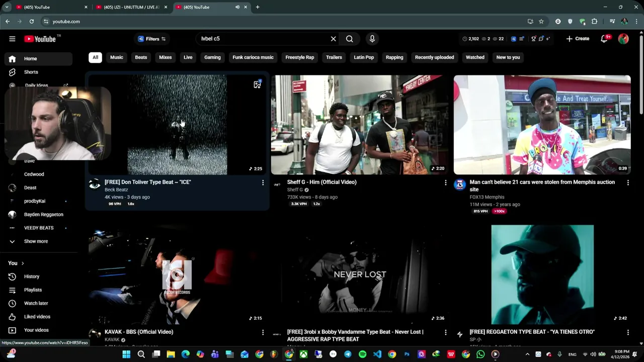Mute the active YouTube tab audio

click(x=237, y=7)
